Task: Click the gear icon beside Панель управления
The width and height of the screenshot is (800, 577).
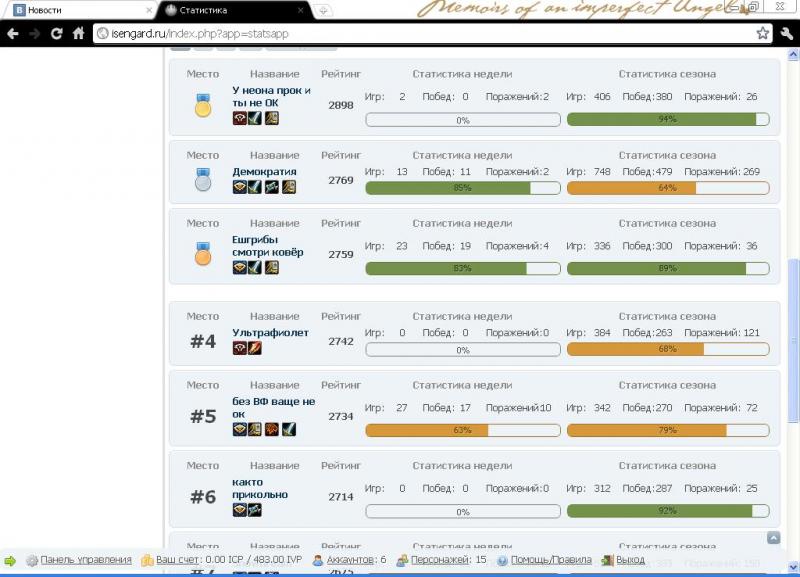Action: pyautogui.click(x=32, y=560)
